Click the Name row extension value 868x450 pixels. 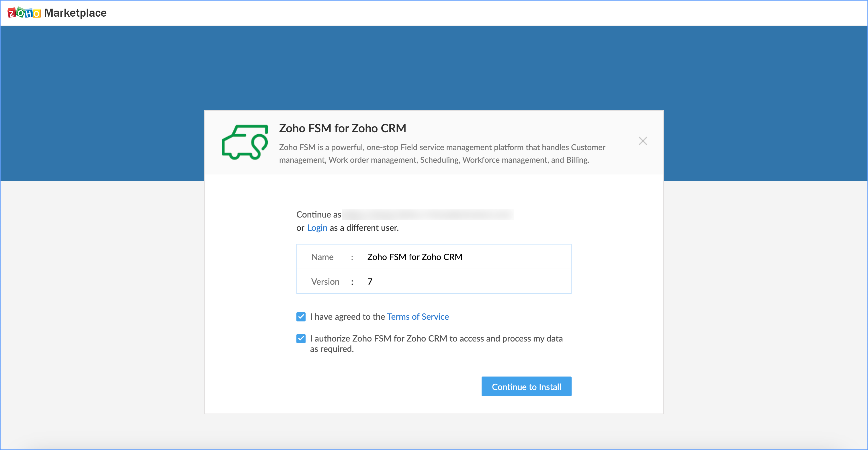point(415,257)
